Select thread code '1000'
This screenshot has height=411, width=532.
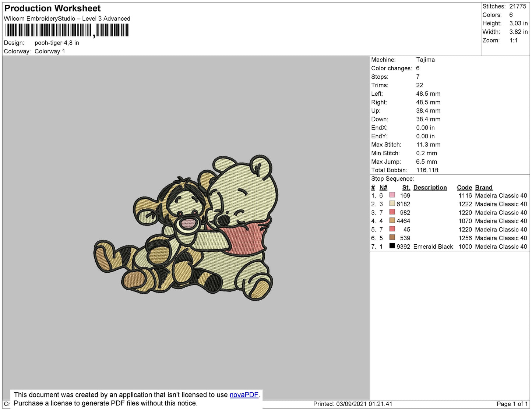pos(465,247)
